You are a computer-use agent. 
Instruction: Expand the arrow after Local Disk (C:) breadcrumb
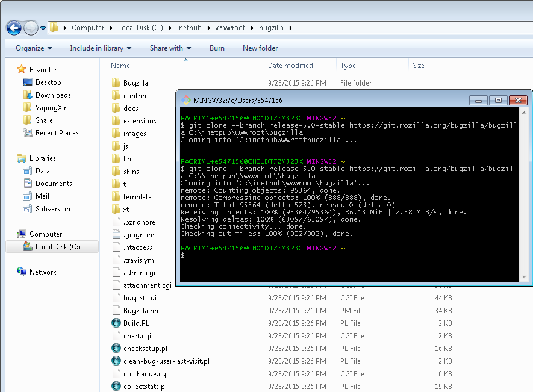[170, 28]
